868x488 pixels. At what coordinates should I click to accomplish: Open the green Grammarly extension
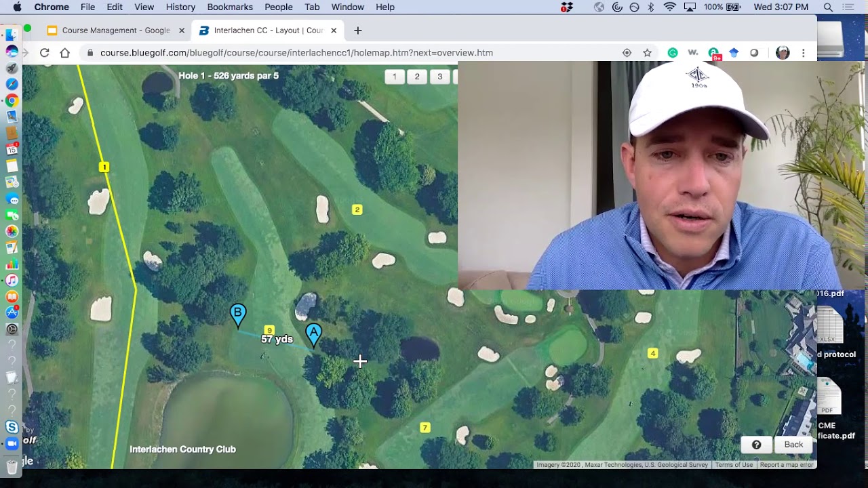673,53
